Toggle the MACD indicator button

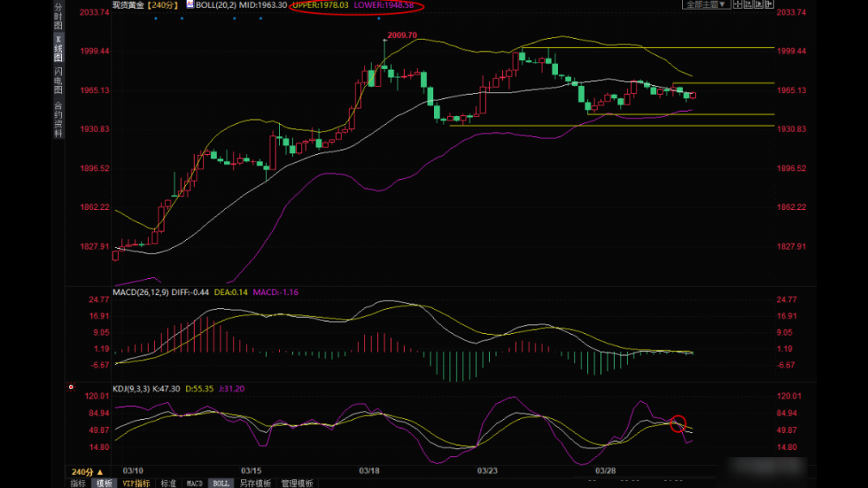click(195, 483)
